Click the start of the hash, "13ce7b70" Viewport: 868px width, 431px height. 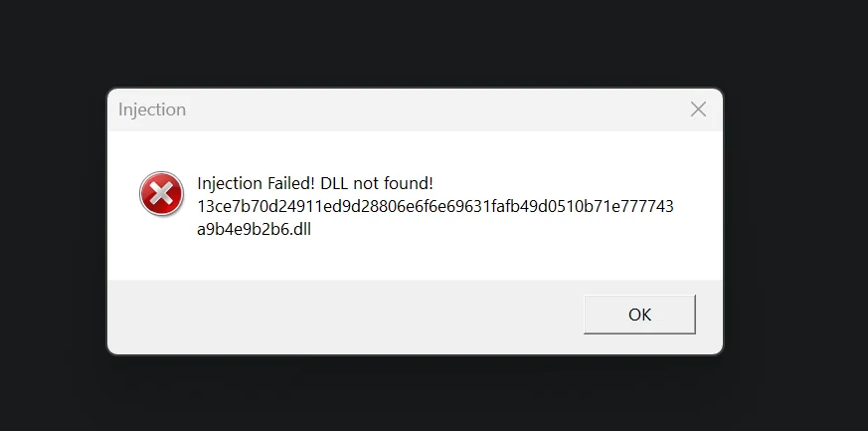tap(231, 206)
